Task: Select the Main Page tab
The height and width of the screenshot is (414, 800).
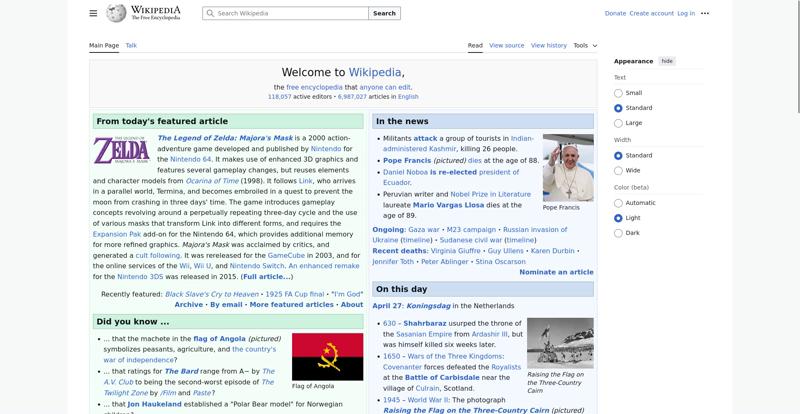Action: [x=104, y=45]
